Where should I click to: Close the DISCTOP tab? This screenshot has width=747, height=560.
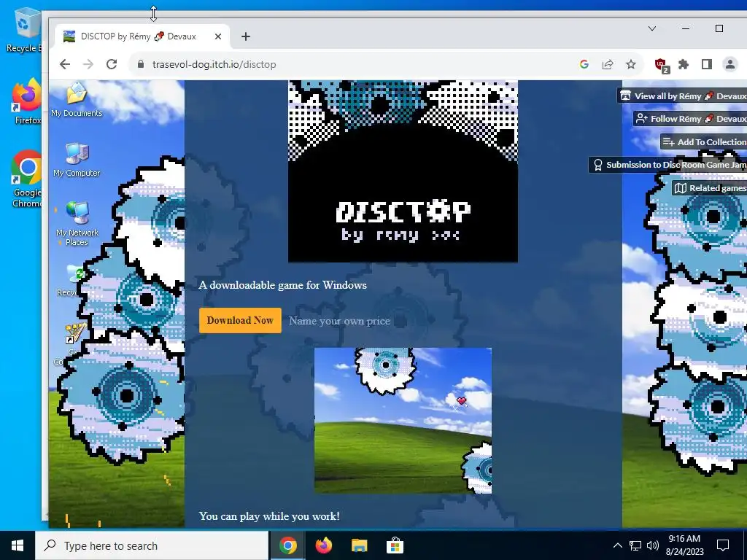[217, 36]
